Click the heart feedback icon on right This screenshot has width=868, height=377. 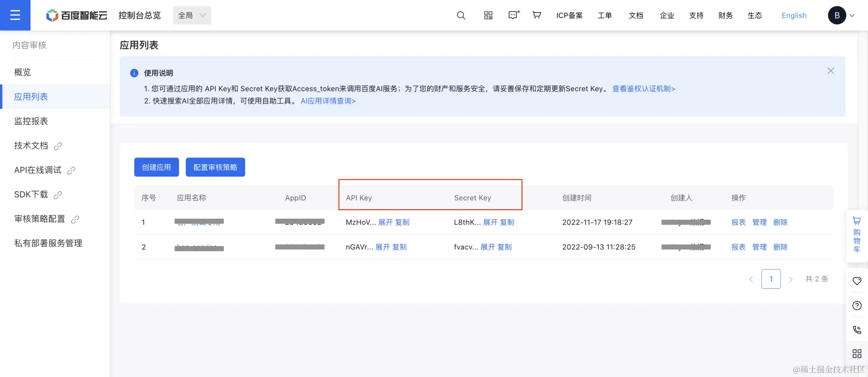pos(857,281)
